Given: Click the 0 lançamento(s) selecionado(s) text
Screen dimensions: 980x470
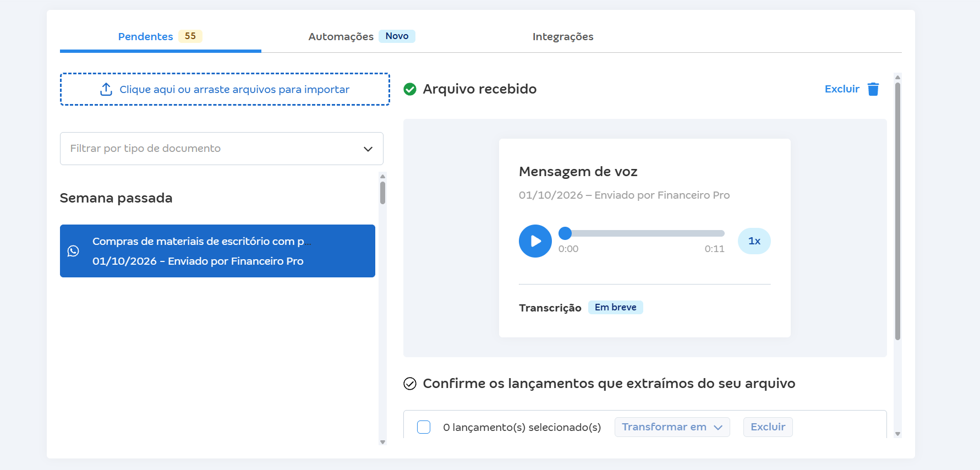Looking at the screenshot, I should pos(522,427).
